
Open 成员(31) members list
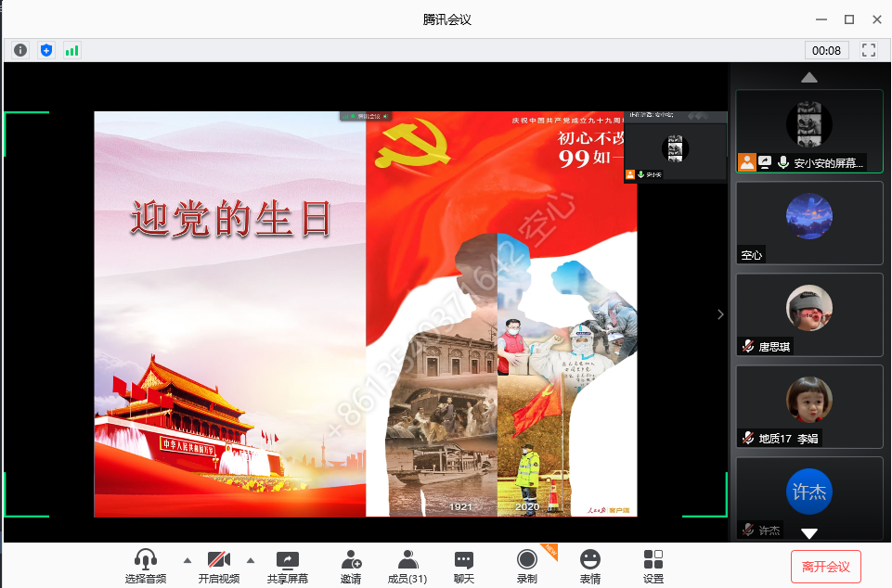coord(407,566)
